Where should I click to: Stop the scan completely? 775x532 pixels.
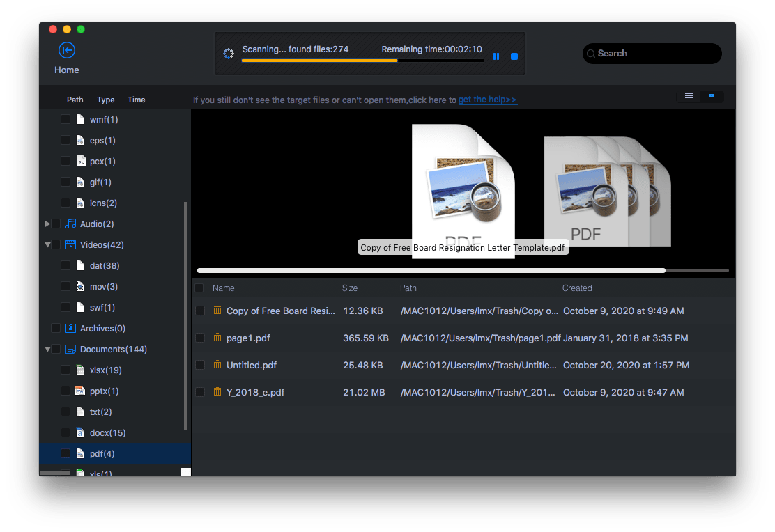point(514,56)
